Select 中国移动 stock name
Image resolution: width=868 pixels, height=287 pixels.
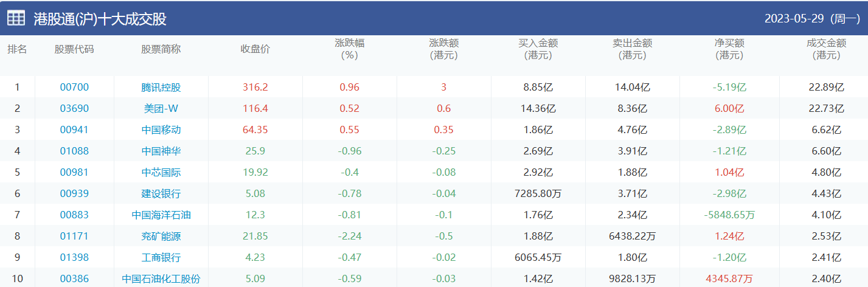click(x=161, y=130)
